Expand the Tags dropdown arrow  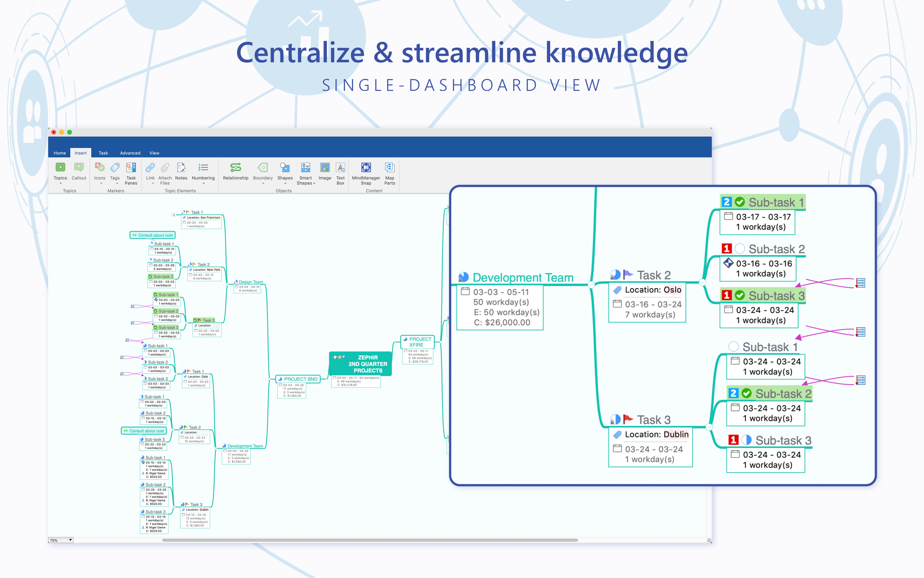click(x=117, y=183)
